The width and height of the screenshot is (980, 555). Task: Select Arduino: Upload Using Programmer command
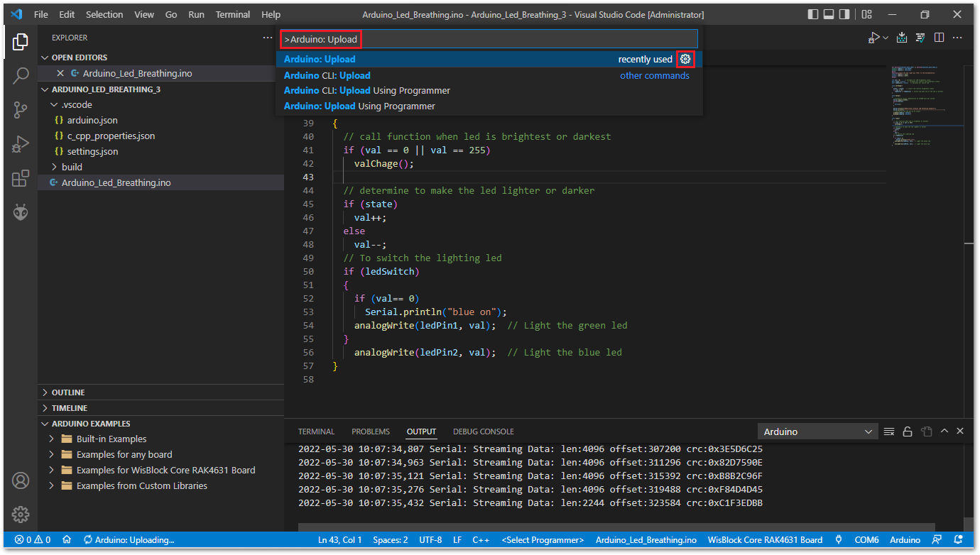489,106
